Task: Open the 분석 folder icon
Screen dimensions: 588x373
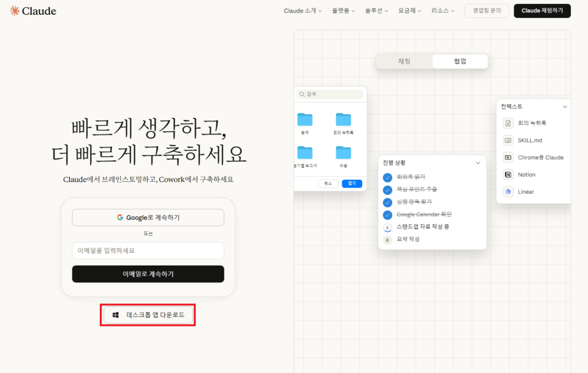Action: 305,119
